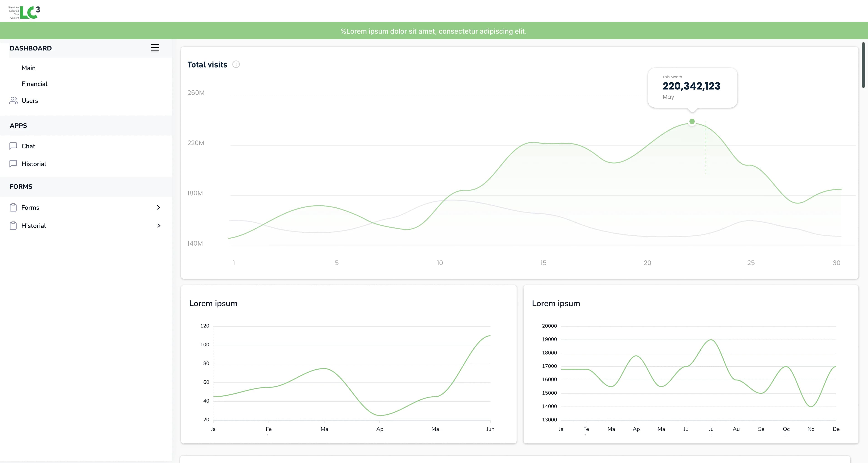This screenshot has height=463, width=868.
Task: Click the Historial chat icon under APPS
Action: pyautogui.click(x=13, y=164)
